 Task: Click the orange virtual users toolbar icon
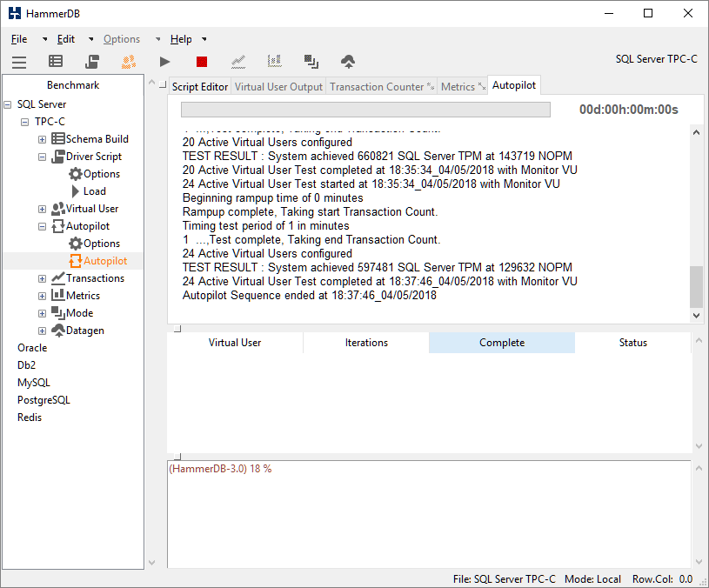(x=129, y=61)
